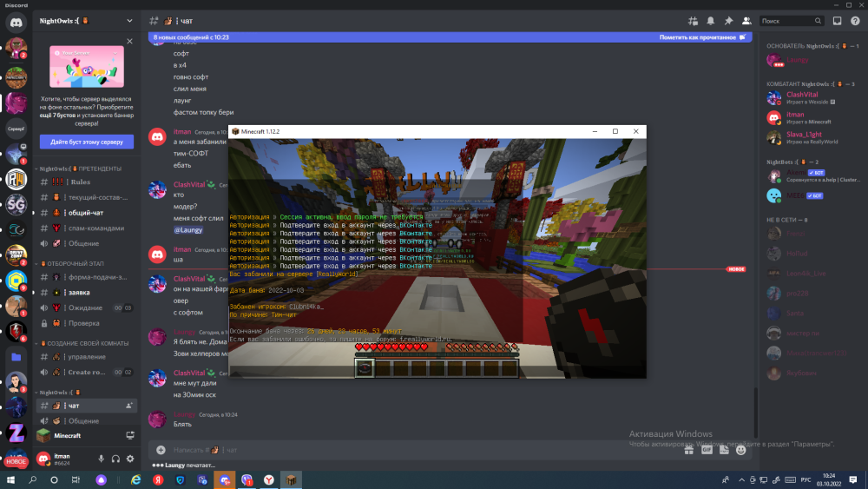Click Пометить как прочитанное link

click(702, 37)
